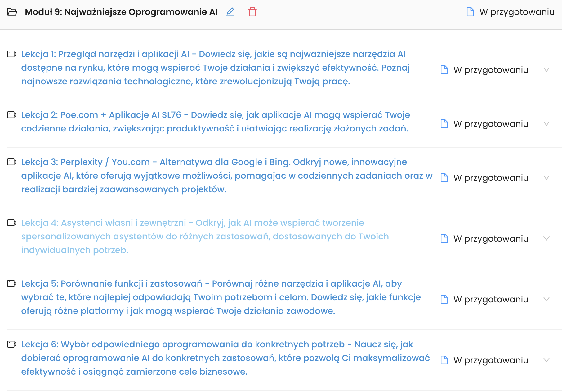This screenshot has width=562, height=392.
Task: Click the video camera icon for Lekcja 2
Action: (x=12, y=115)
